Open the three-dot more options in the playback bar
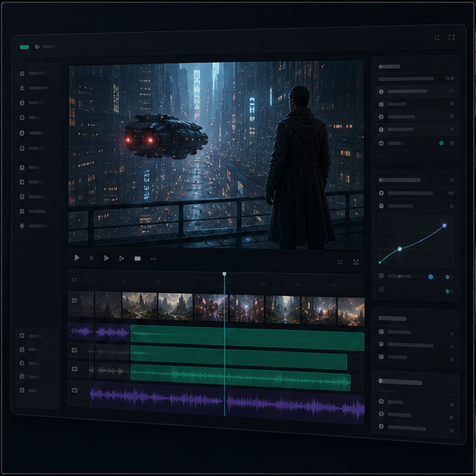The height and width of the screenshot is (476, 476). click(x=153, y=259)
